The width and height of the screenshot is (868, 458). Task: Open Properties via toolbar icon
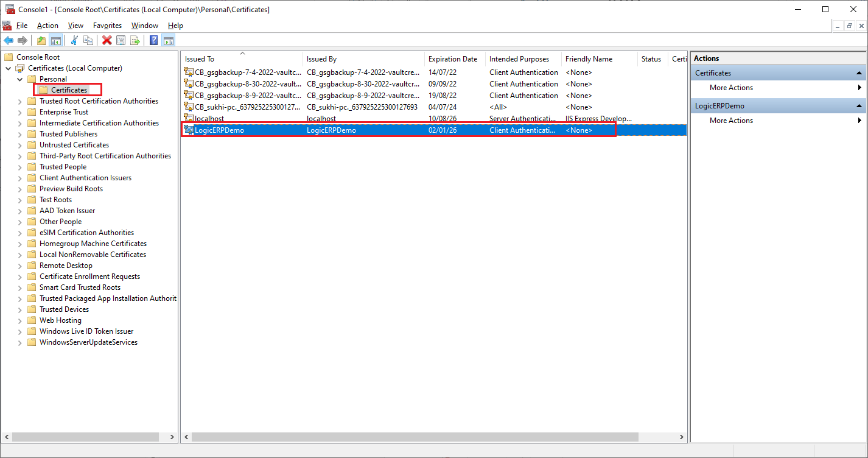pyautogui.click(x=121, y=40)
